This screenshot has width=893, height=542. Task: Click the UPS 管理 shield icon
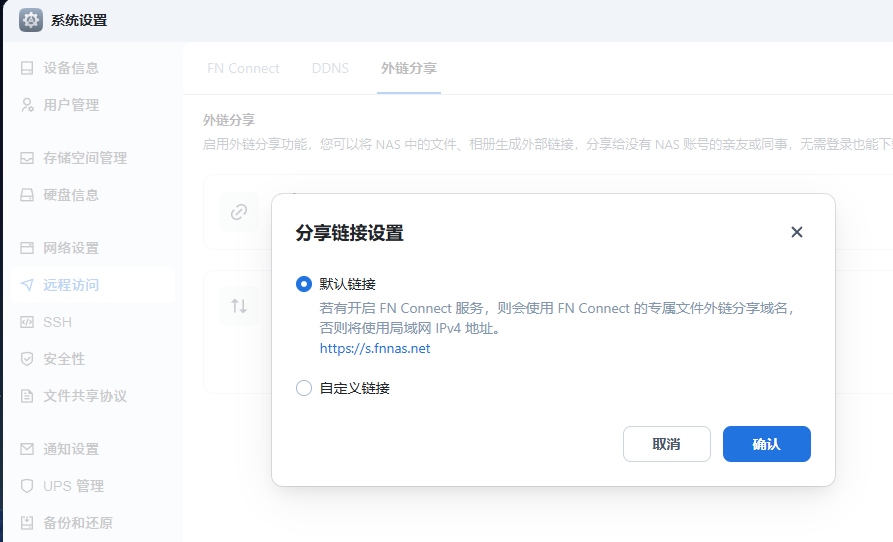(x=27, y=486)
